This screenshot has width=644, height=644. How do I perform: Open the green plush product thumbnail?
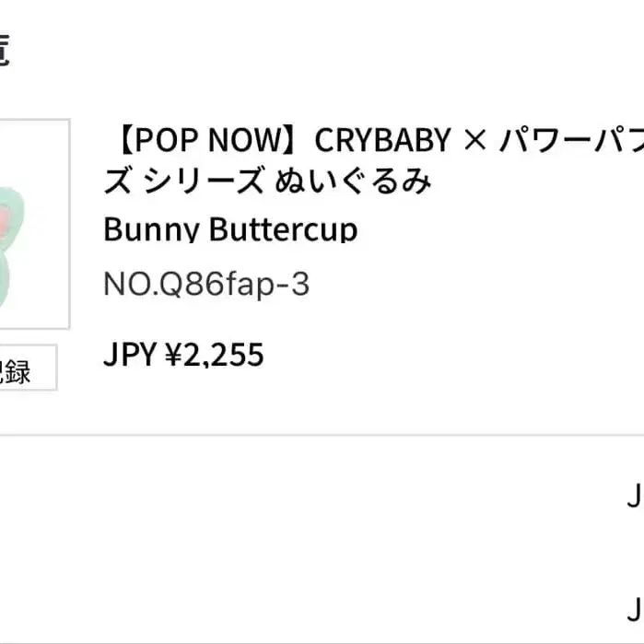[x=33, y=224]
